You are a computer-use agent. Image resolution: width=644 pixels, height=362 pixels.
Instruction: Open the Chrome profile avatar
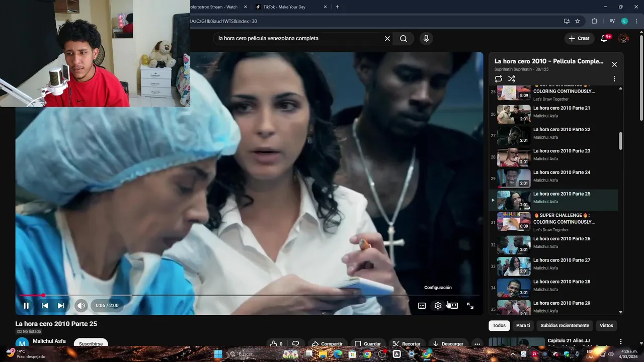pyautogui.click(x=624, y=21)
